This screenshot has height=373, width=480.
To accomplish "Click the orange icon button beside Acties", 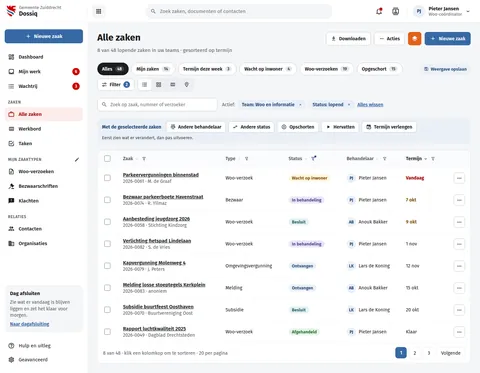I will [414, 39].
